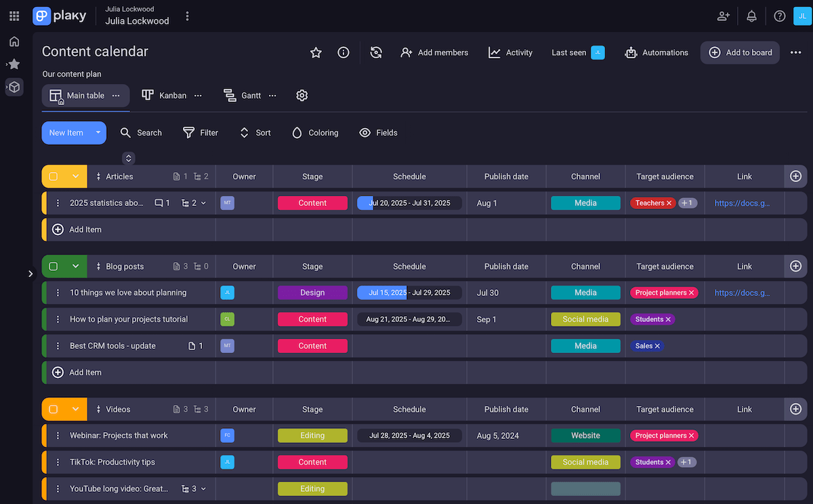
Task: Collapse the Blog posts group chevron
Action: click(x=76, y=266)
